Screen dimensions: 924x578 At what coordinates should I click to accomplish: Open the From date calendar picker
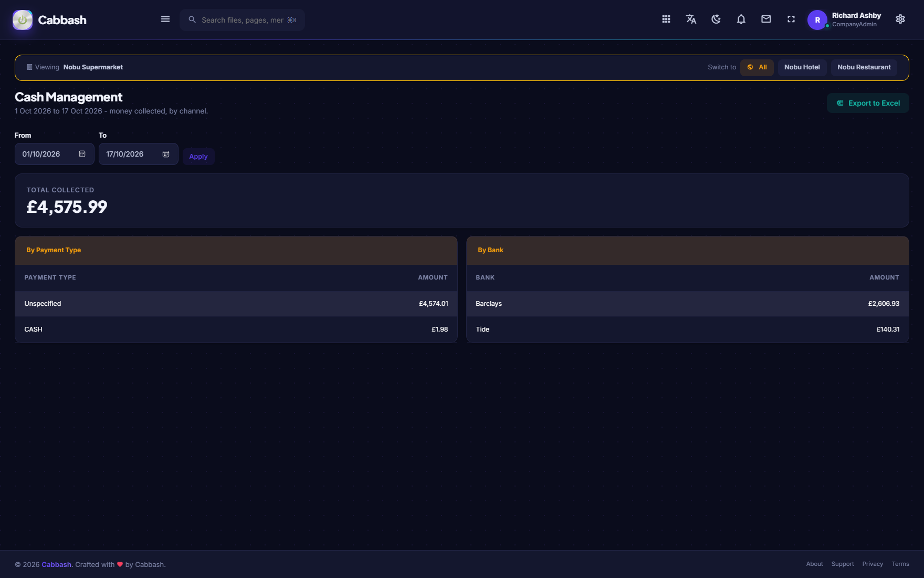coord(82,154)
